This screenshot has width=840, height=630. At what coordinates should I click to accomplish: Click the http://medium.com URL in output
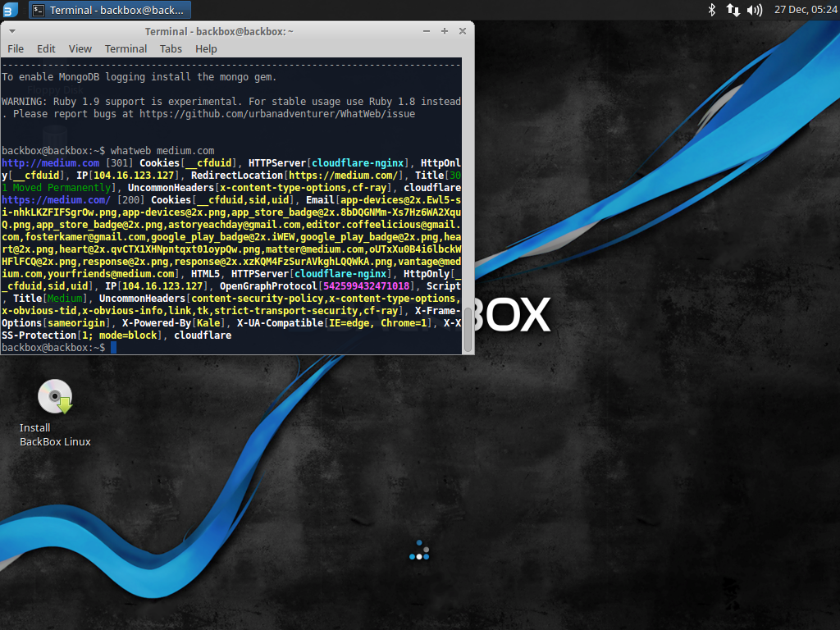point(50,163)
